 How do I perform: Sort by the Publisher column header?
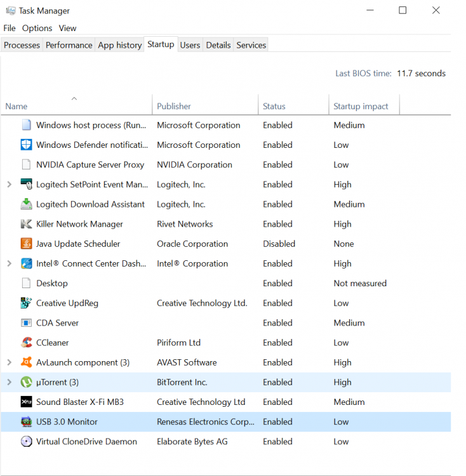tap(205, 105)
